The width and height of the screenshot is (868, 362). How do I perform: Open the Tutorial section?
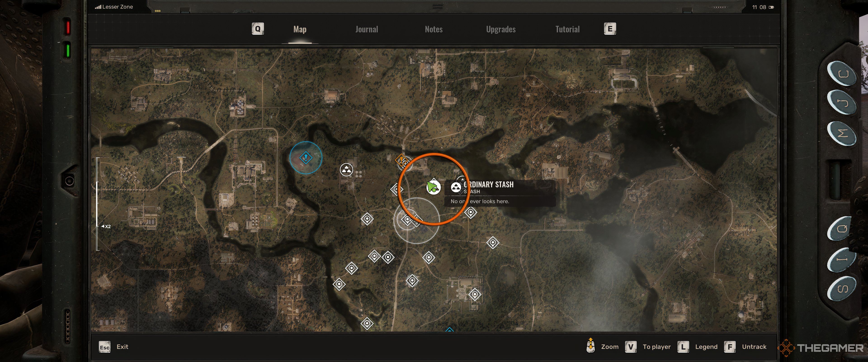point(567,28)
